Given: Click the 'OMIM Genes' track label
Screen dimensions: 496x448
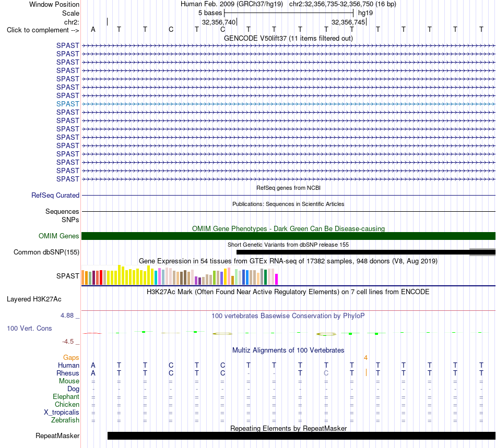Looking at the screenshot, I should coord(59,236).
